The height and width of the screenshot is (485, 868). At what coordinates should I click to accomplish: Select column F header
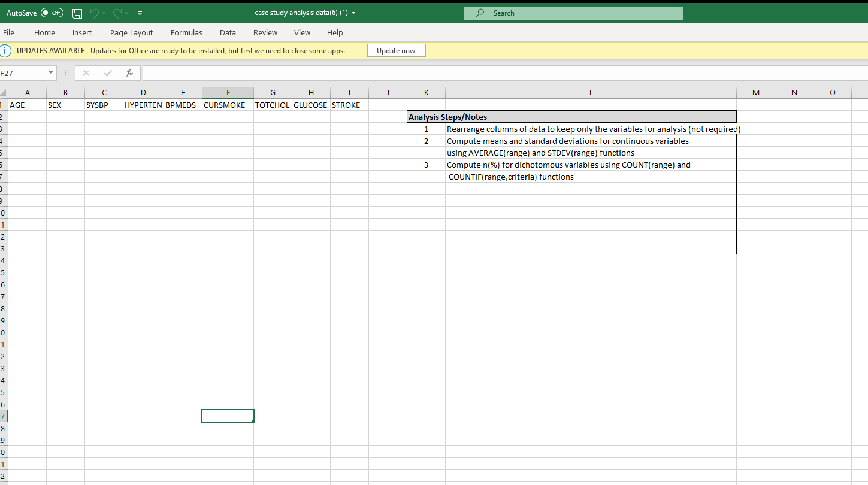(x=228, y=93)
